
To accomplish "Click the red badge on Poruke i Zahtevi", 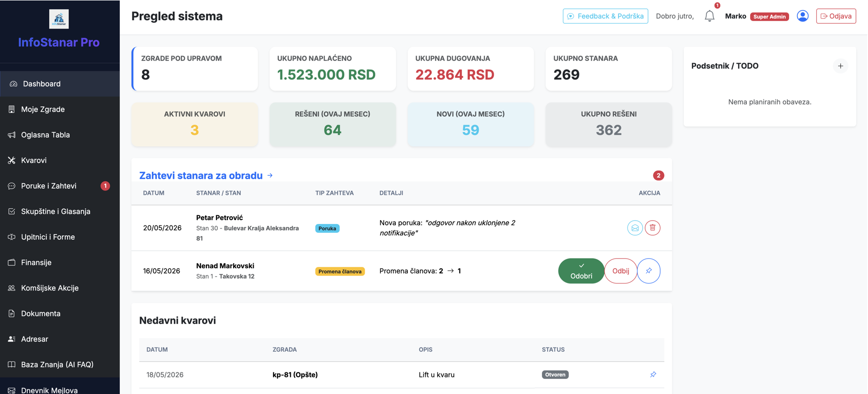I will (105, 186).
